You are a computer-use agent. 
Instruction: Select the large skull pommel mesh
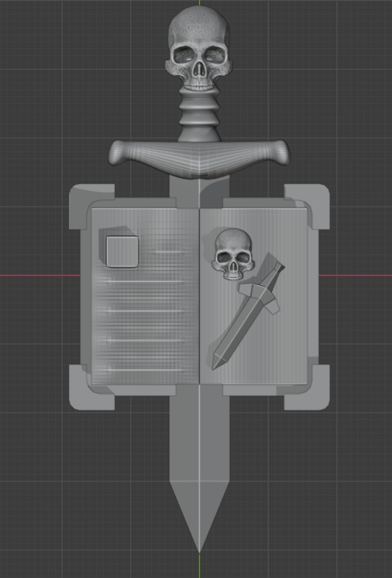[199, 48]
